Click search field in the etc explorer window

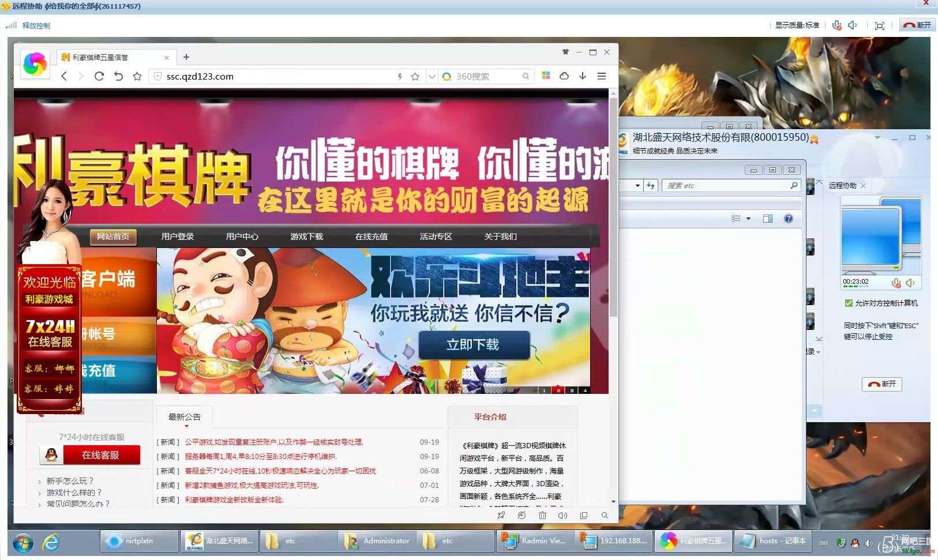point(730,186)
